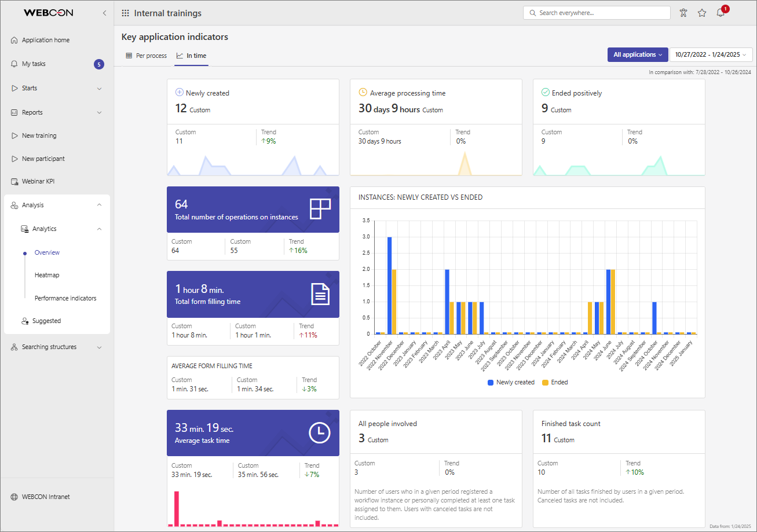The height and width of the screenshot is (532, 757).
Task: Click the New training play icon
Action: point(14,135)
